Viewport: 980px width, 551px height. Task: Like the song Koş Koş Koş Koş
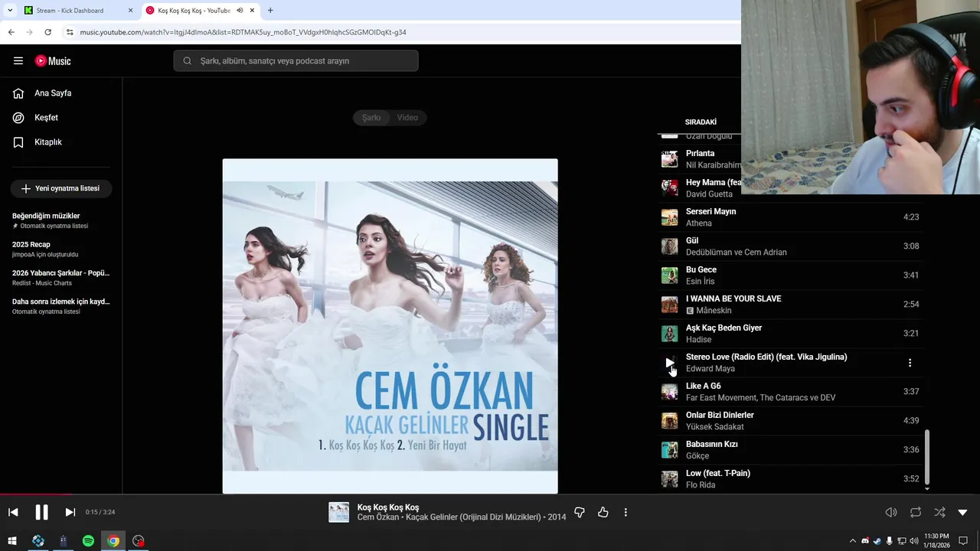click(x=603, y=512)
